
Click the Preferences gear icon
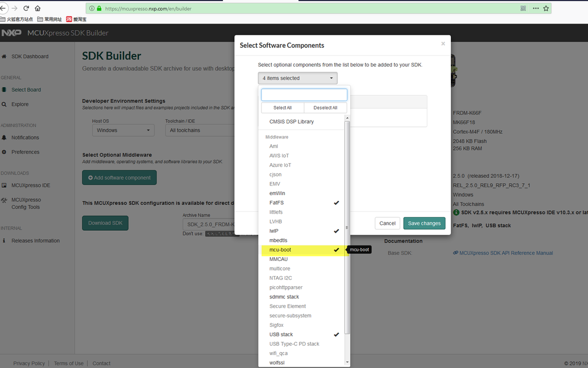click(4, 152)
